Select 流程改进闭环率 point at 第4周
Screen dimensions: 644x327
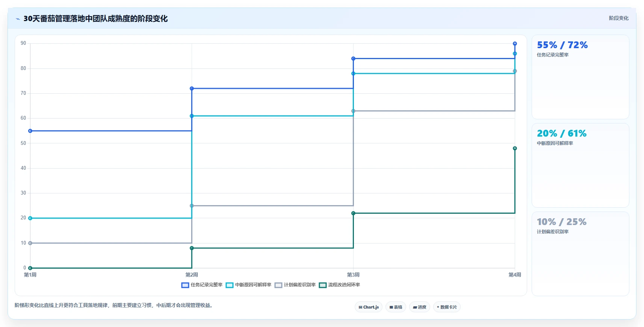(515, 148)
